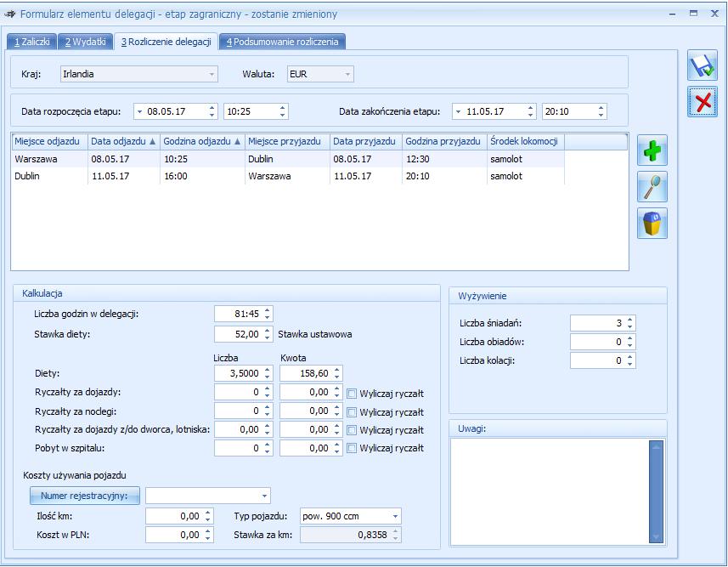Enable Wyliczaj ryczałt for Ryczałty za noclegi
This screenshot has width=728, height=567.
pos(352,412)
